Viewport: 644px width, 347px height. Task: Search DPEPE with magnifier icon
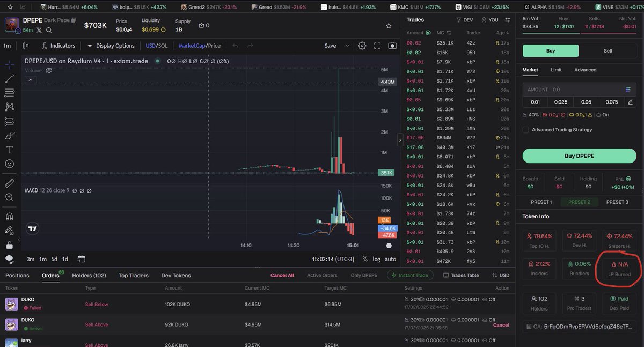(x=49, y=30)
